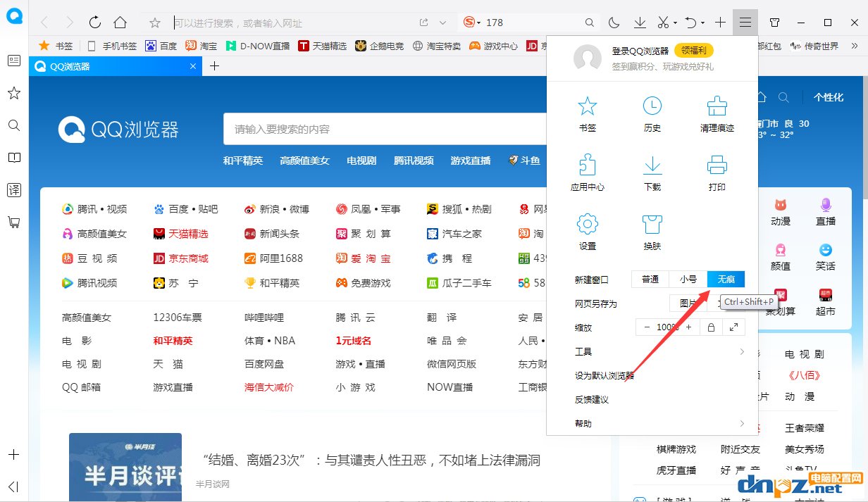Select 普通 normal new window option
This screenshot has height=502, width=868.
650,280
